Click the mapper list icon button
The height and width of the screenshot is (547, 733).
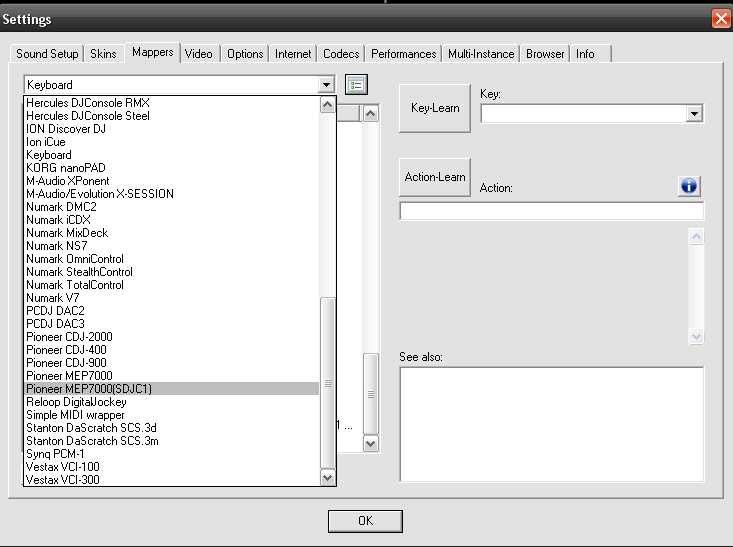[356, 85]
